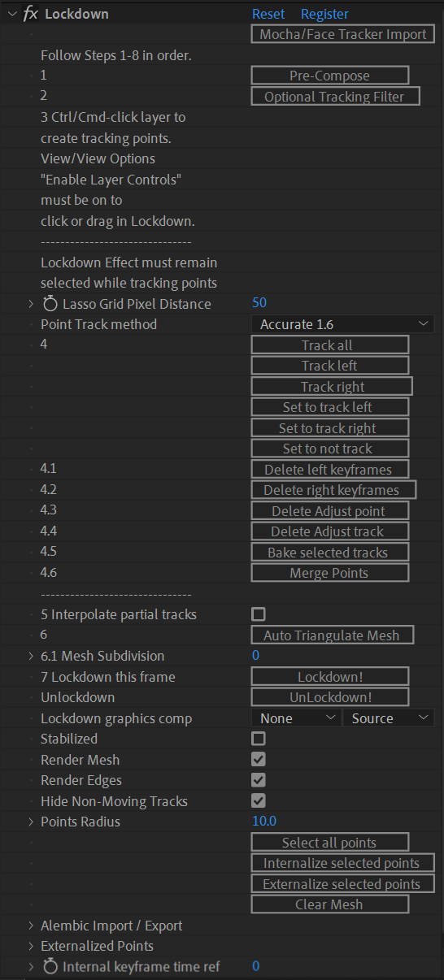Click the Track all button
Viewport: 444px width, 980px height.
(330, 345)
